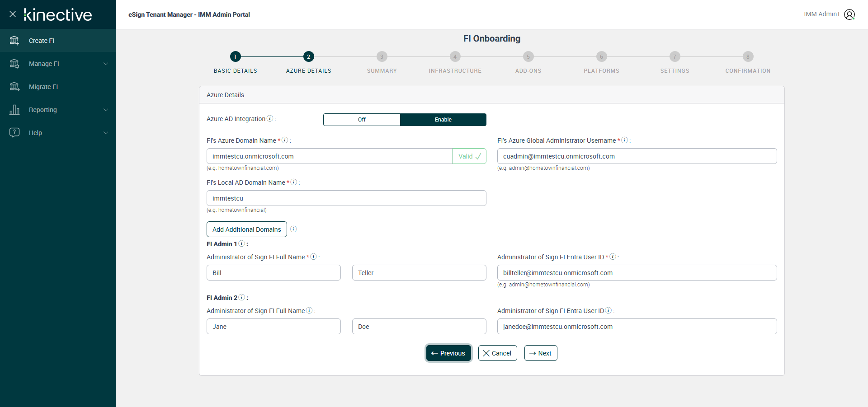Screen dimensions: 868x407
Task: Click the Create FI bank icon
Action: 14,41
